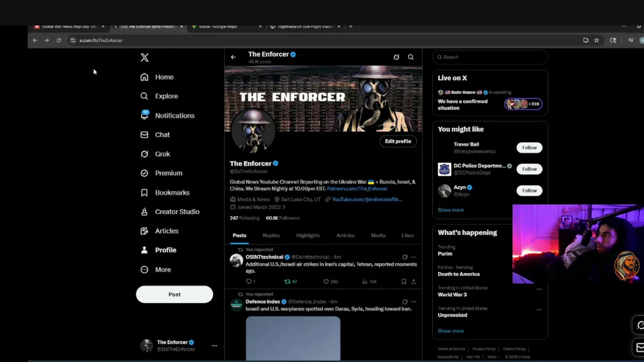This screenshot has height=362, width=644.
Task: Open account menu dots beside The Enforcer
Action: (x=214, y=346)
